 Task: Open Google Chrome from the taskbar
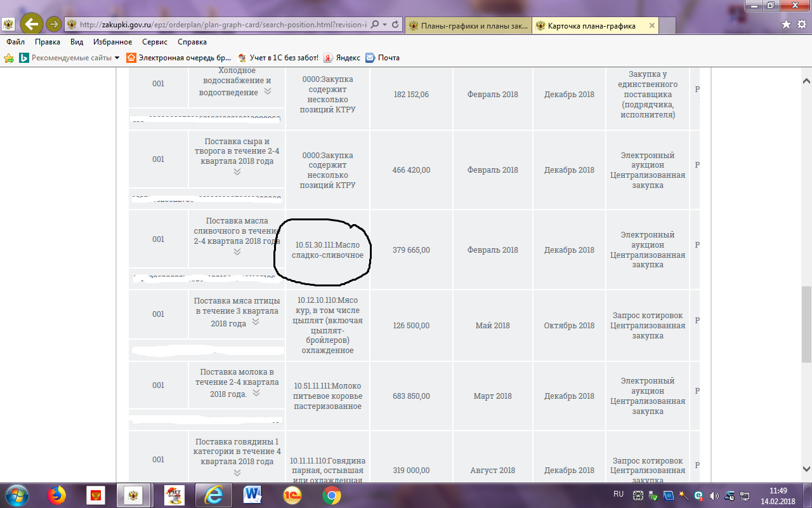point(331,495)
